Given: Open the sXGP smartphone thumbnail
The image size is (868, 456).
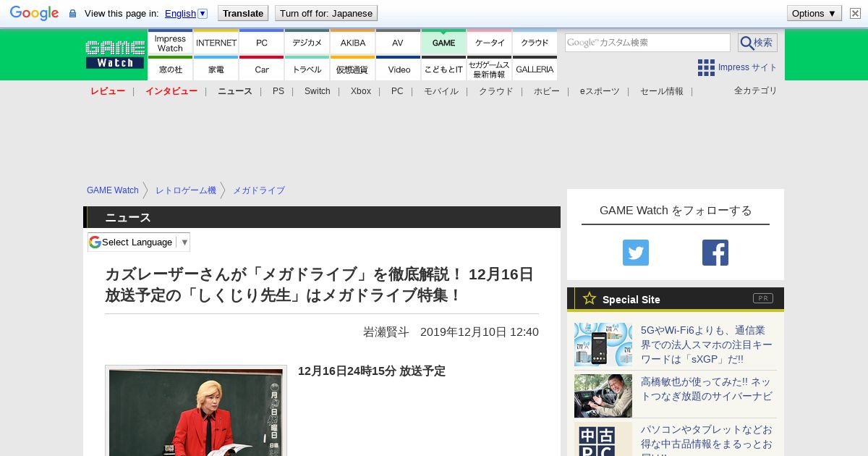Looking at the screenshot, I should [x=603, y=345].
